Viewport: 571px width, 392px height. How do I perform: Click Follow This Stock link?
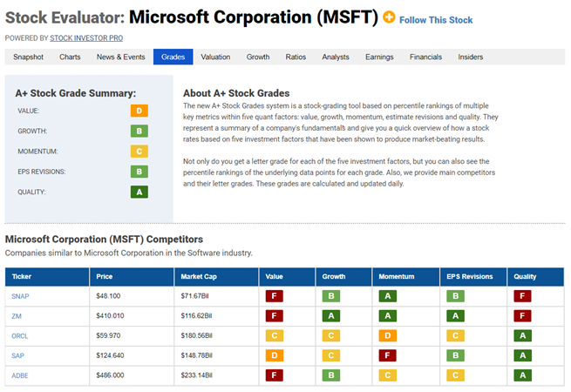pos(436,20)
